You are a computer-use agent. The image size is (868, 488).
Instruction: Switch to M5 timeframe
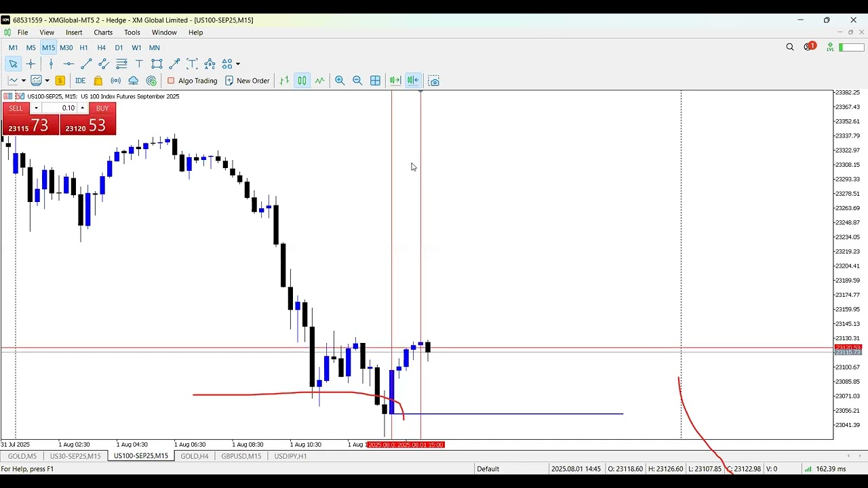(31, 47)
